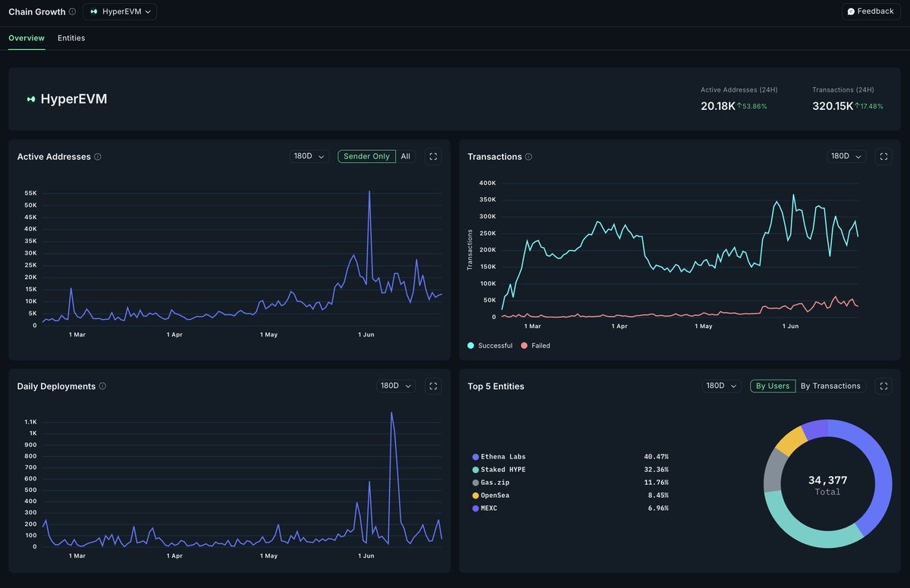Open the Transactions 180D range dropdown
This screenshot has height=588, width=910.
coord(846,157)
